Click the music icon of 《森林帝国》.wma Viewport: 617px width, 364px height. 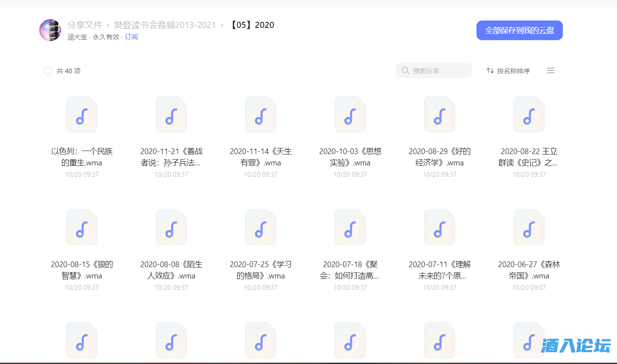coord(528,227)
